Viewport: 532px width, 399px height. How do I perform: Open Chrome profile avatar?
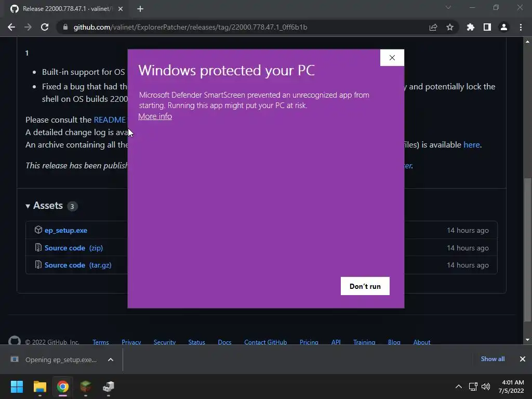click(504, 27)
